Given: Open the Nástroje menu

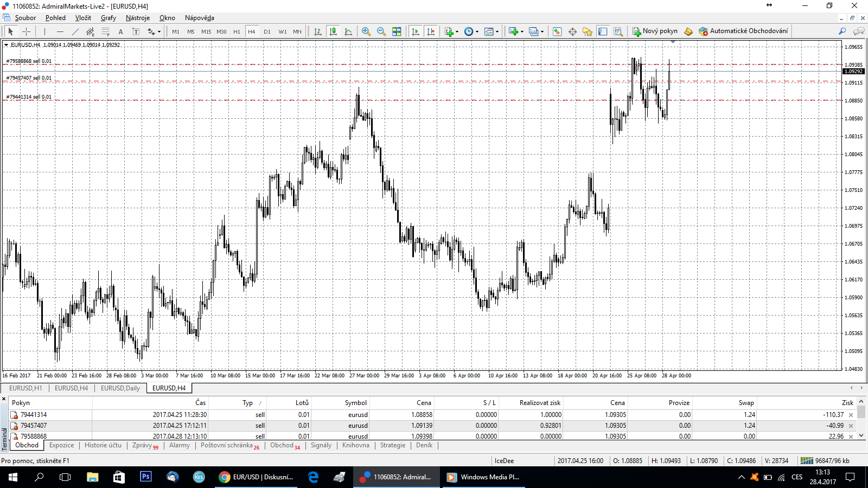Looking at the screenshot, I should pyautogui.click(x=138, y=18).
